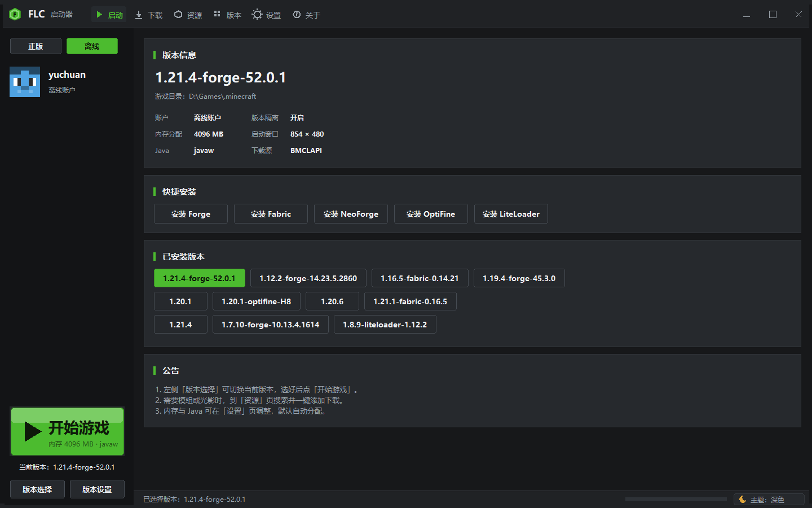Click the FLC hexagon logo icon
This screenshot has height=508, width=812.
point(15,14)
